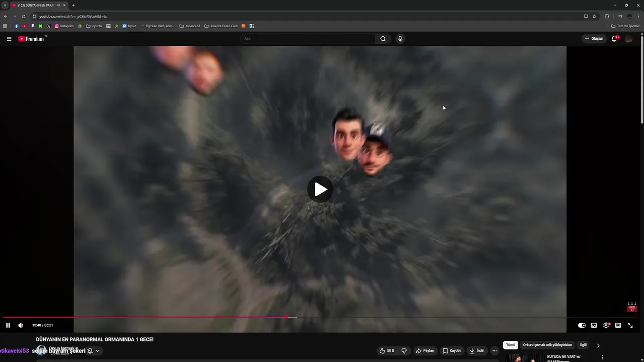This screenshot has width=644, height=362.
Task: Start voice search with microphone icon
Action: (x=400, y=39)
